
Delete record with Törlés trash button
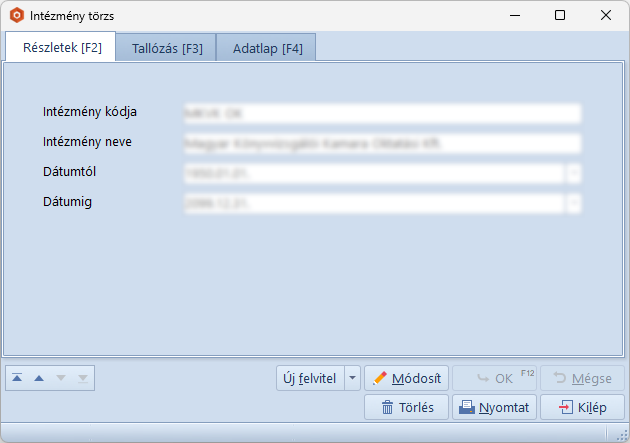tap(406, 407)
